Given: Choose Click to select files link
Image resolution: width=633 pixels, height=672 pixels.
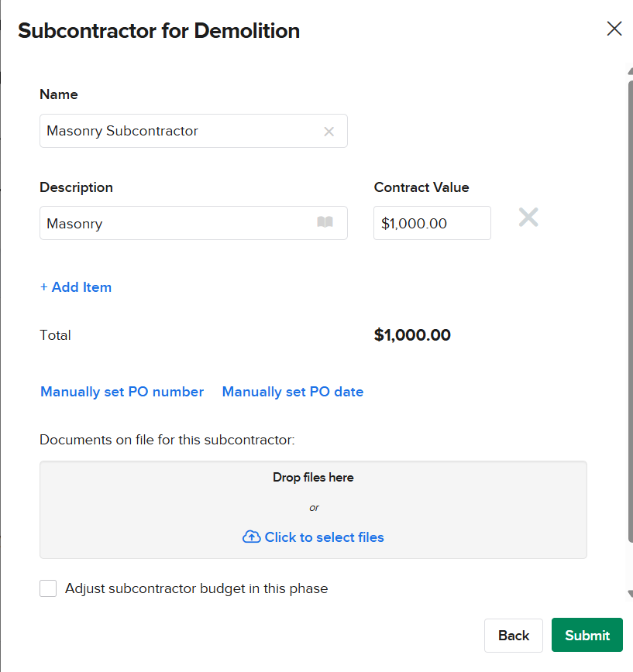Looking at the screenshot, I should point(324,537).
